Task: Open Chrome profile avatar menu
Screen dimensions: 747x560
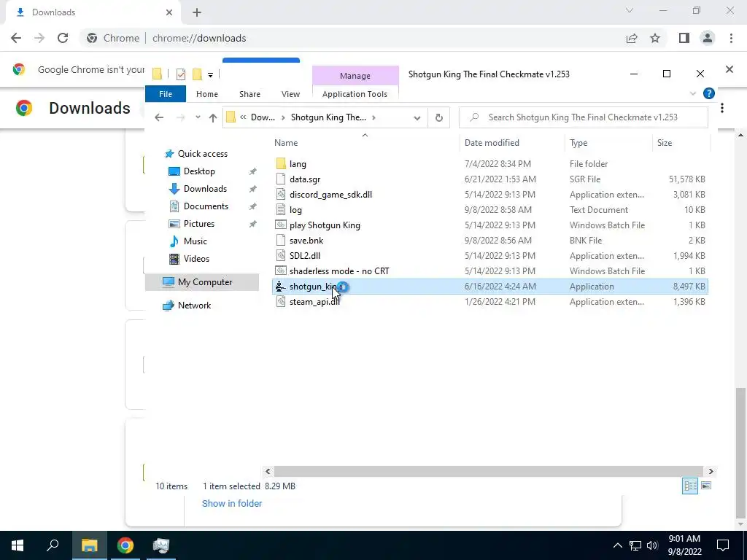Action: click(708, 38)
